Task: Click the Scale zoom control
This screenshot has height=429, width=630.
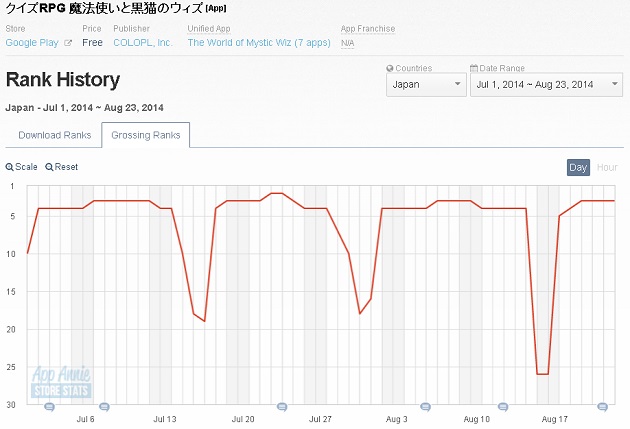Action: point(22,167)
